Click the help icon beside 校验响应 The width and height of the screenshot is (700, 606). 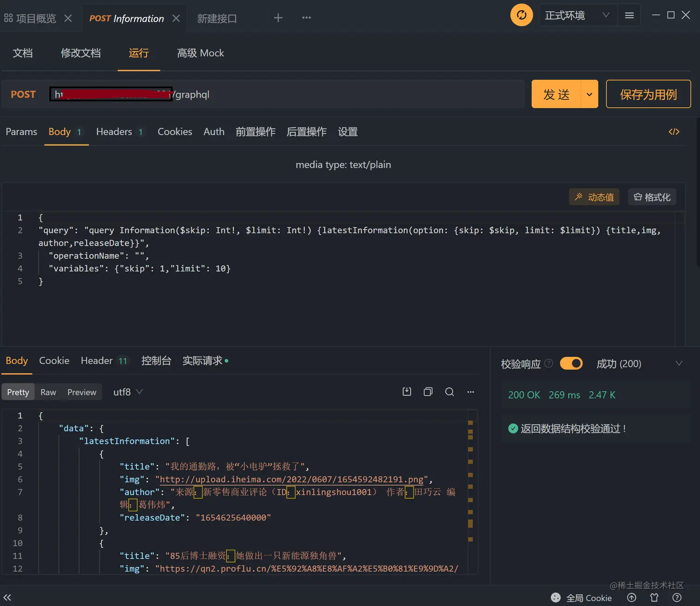[x=549, y=363]
